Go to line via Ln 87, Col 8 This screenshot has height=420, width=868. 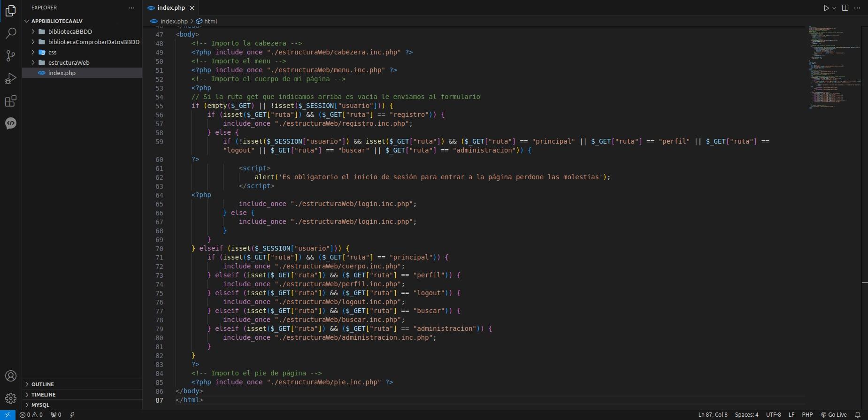713,415
